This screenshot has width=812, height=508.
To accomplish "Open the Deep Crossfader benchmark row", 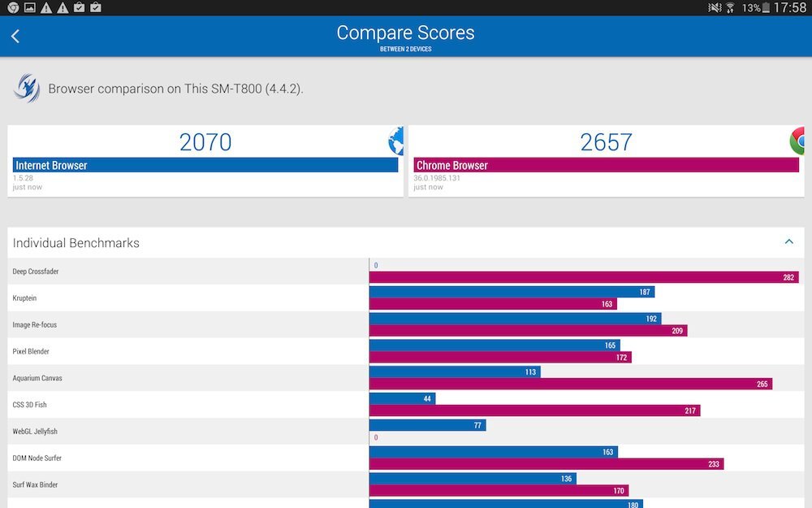I will (36, 271).
